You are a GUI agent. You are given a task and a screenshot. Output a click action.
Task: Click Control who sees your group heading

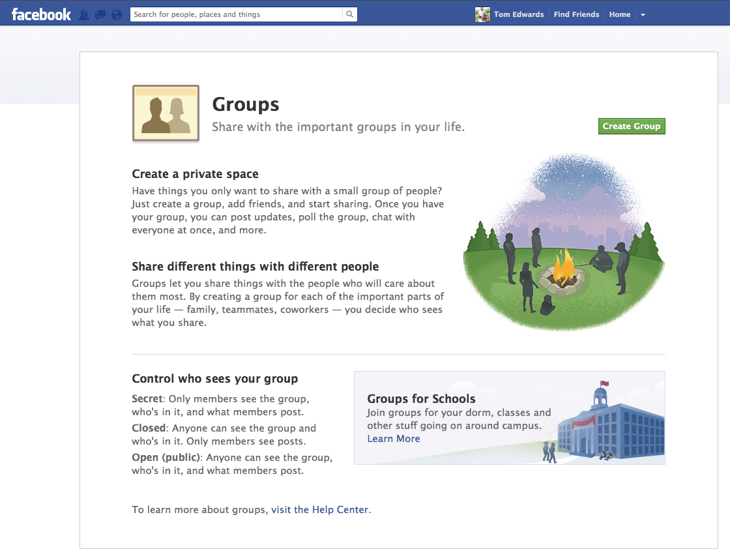(x=214, y=379)
